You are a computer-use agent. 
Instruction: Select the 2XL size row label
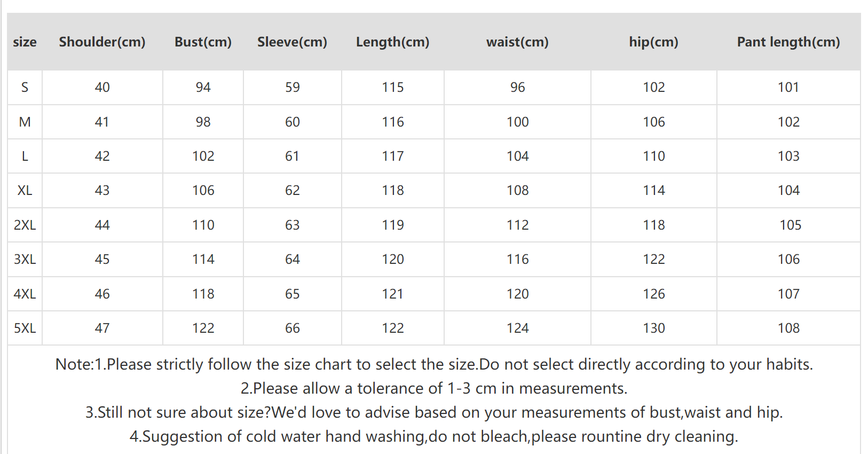[x=25, y=225]
